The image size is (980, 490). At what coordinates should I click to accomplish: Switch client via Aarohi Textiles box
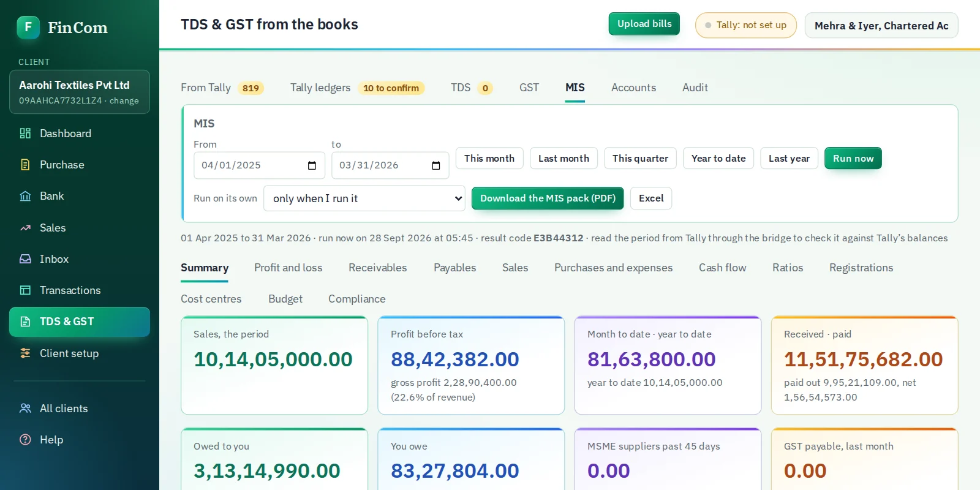pos(80,92)
